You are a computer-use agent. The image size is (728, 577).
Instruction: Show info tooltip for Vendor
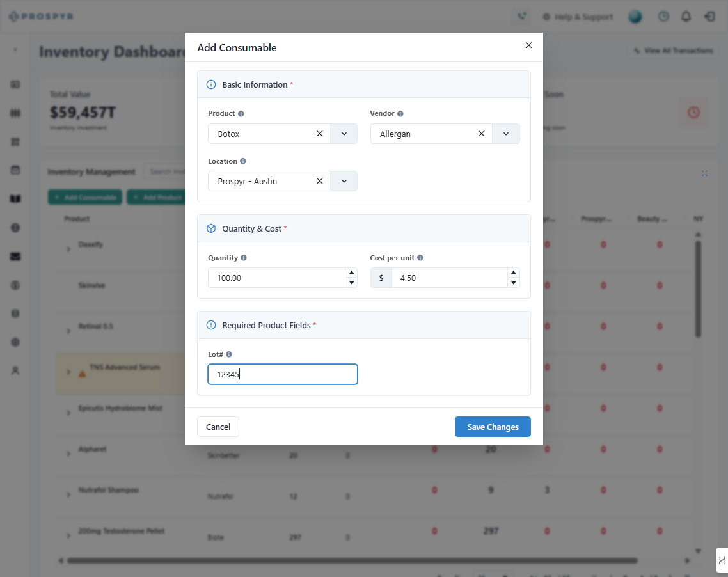[x=400, y=114]
